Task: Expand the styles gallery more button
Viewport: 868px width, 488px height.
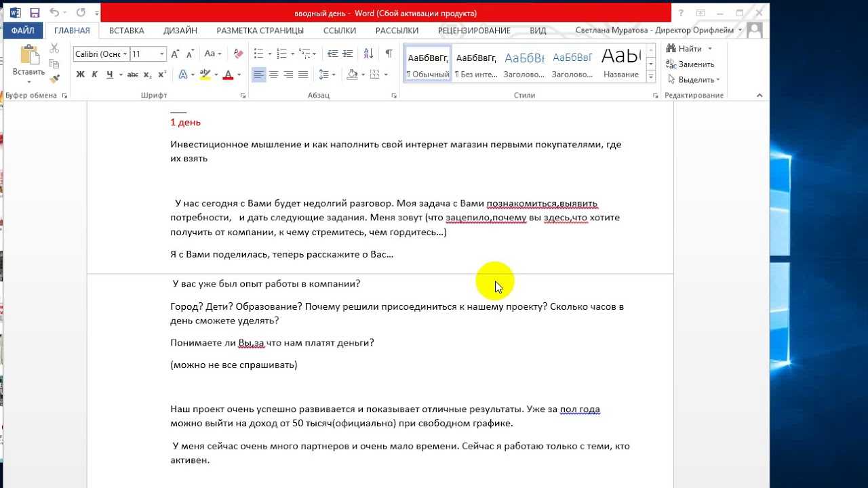Action: coord(651,77)
